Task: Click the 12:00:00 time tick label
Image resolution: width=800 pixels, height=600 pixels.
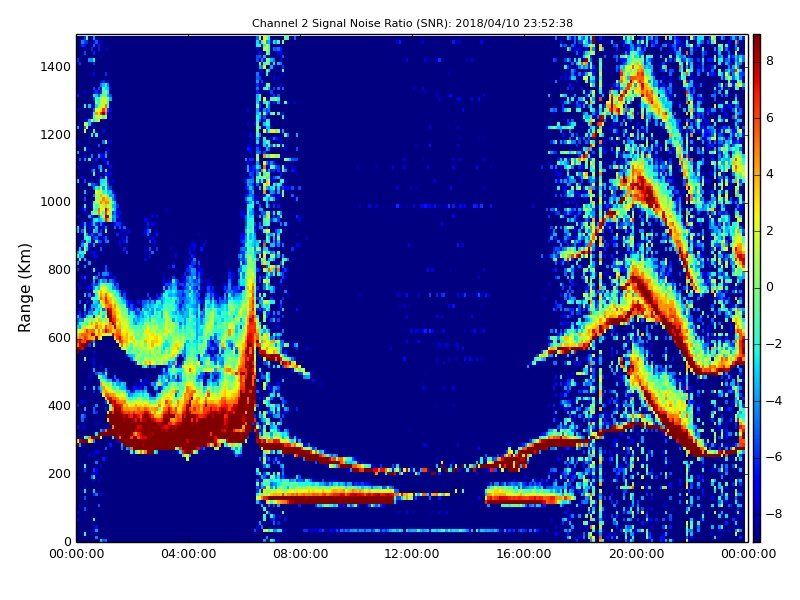Action: 412,554
